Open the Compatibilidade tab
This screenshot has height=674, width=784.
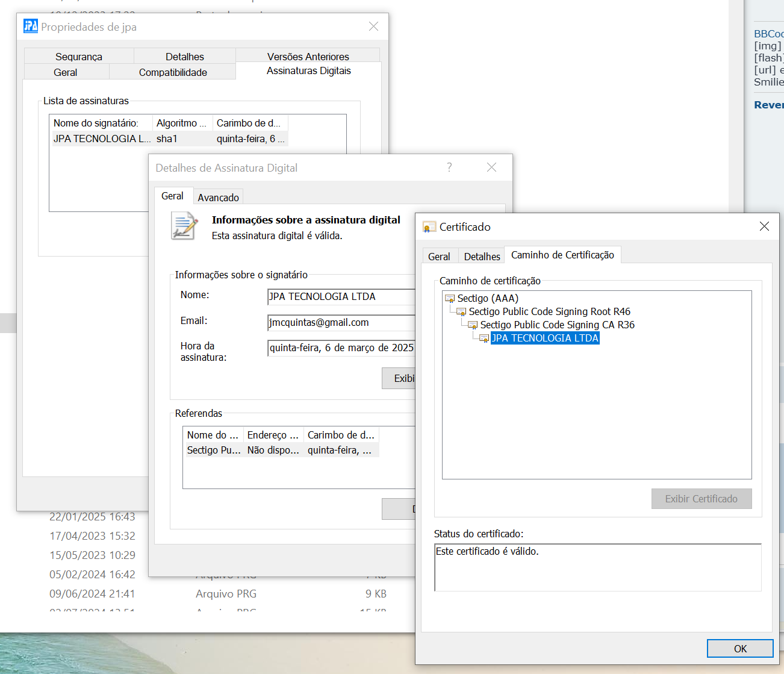tap(173, 72)
